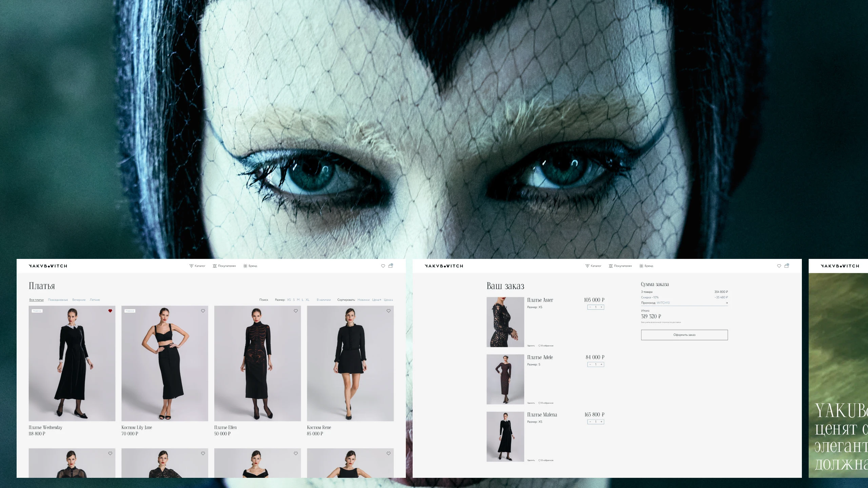Sort by price ascending (Цена↑)
Screen dimensions: 868x488
[x=376, y=300]
